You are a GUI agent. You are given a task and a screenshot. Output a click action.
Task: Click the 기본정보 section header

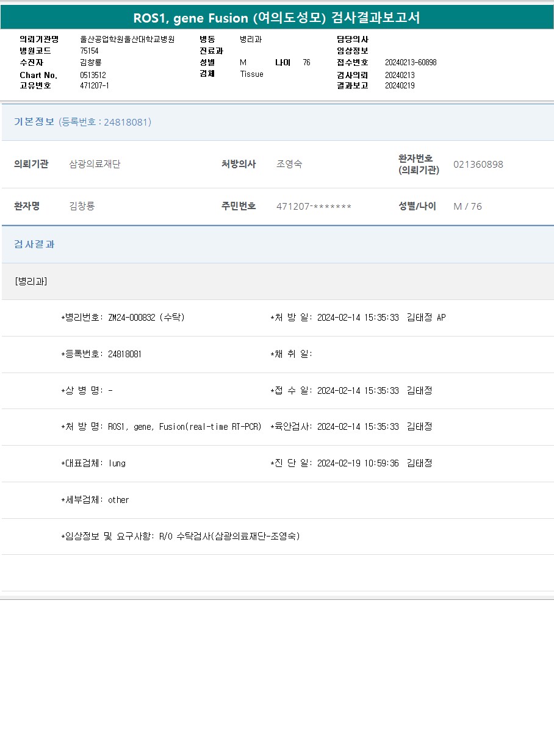[x=34, y=122]
